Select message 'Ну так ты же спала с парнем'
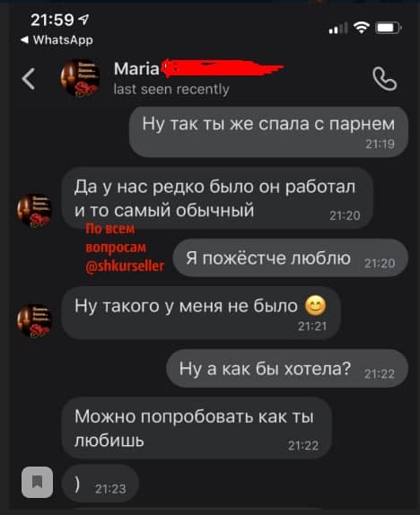 (268, 132)
